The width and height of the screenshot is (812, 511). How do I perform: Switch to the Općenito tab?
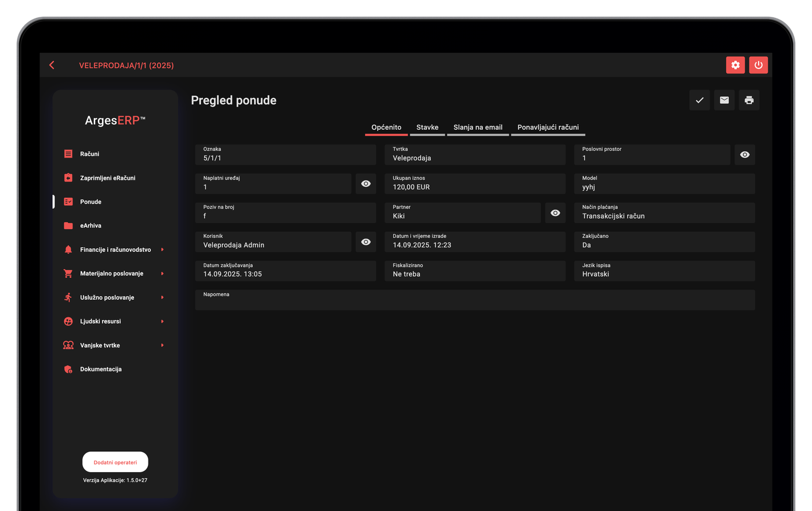click(386, 128)
